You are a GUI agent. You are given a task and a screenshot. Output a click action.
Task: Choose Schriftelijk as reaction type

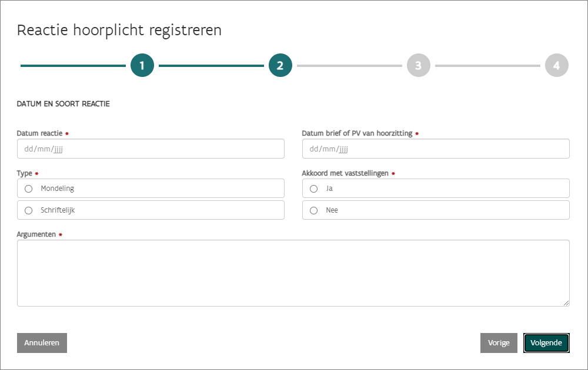pyautogui.click(x=28, y=210)
